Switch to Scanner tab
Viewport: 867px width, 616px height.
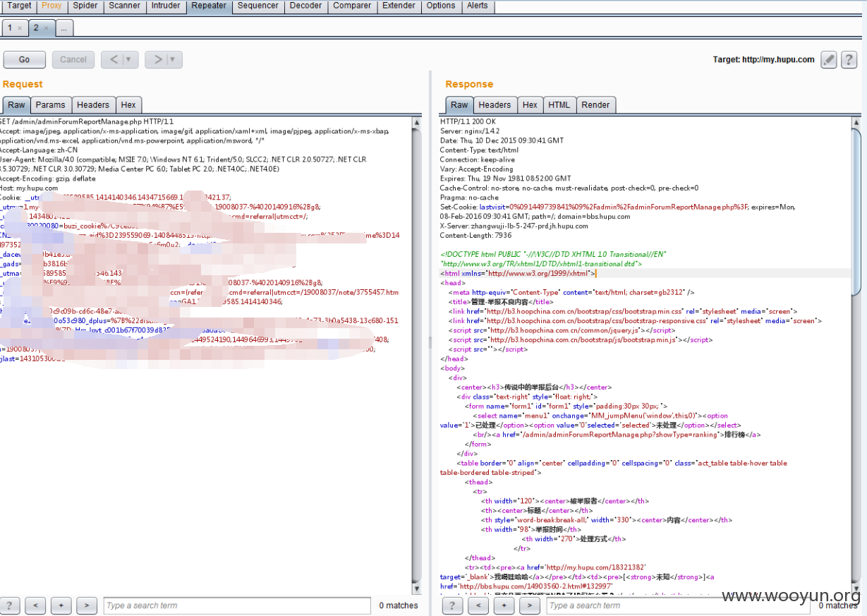(125, 6)
